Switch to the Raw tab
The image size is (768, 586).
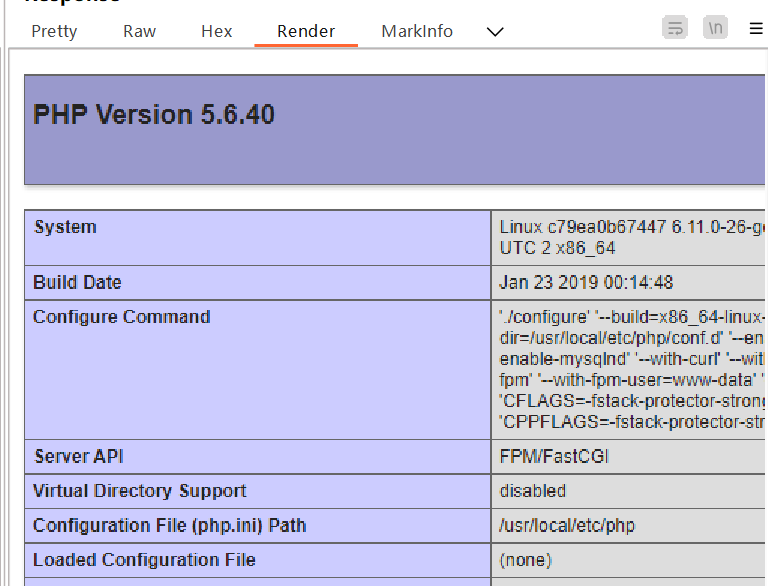pos(139,31)
